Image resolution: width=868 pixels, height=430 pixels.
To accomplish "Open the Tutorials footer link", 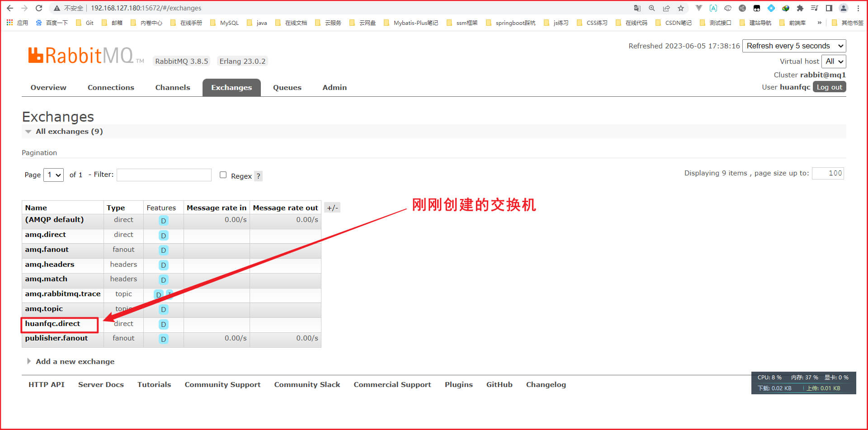I will pos(154,385).
